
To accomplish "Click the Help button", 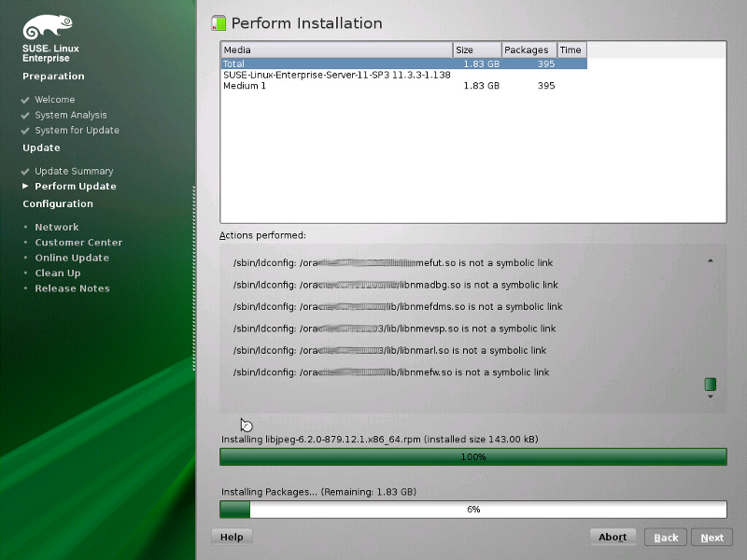I will [x=231, y=537].
